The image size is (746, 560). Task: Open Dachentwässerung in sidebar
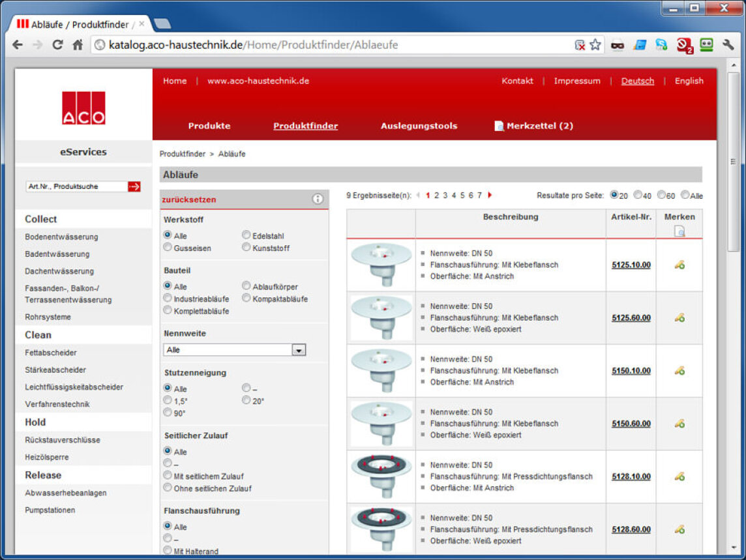pos(59,271)
